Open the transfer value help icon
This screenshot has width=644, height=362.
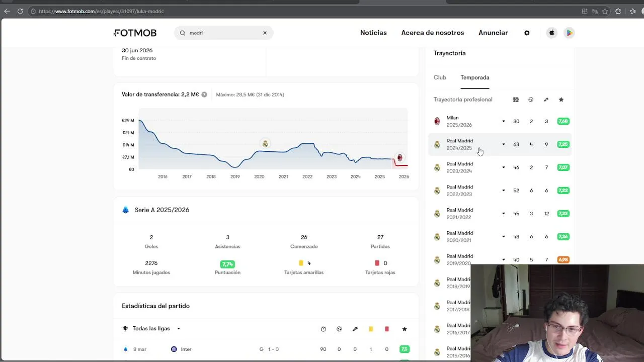pos(204,95)
